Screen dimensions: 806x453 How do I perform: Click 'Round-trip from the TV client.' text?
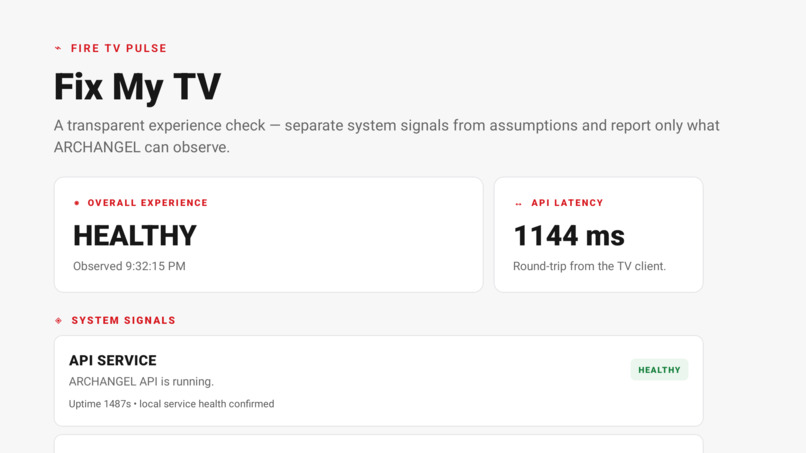[x=589, y=266]
